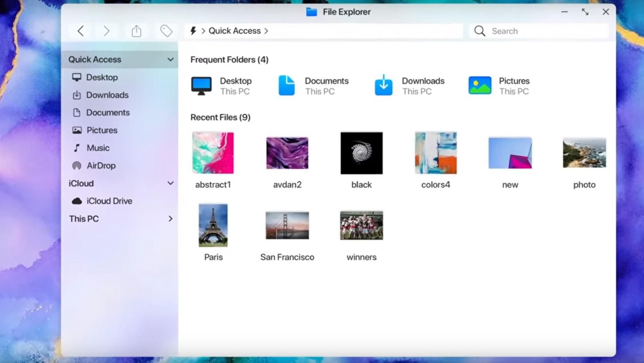The width and height of the screenshot is (644, 363).
Task: Click Quick Access in the breadcrumb bar
Action: pyautogui.click(x=234, y=31)
